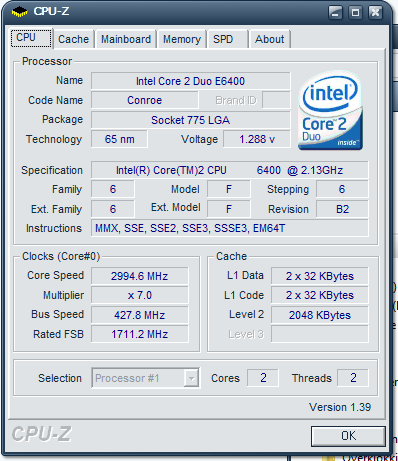Image resolution: width=398 pixels, height=461 pixels.
Task: Click the Instructions field listing MMX, SSE
Action: coord(230,228)
